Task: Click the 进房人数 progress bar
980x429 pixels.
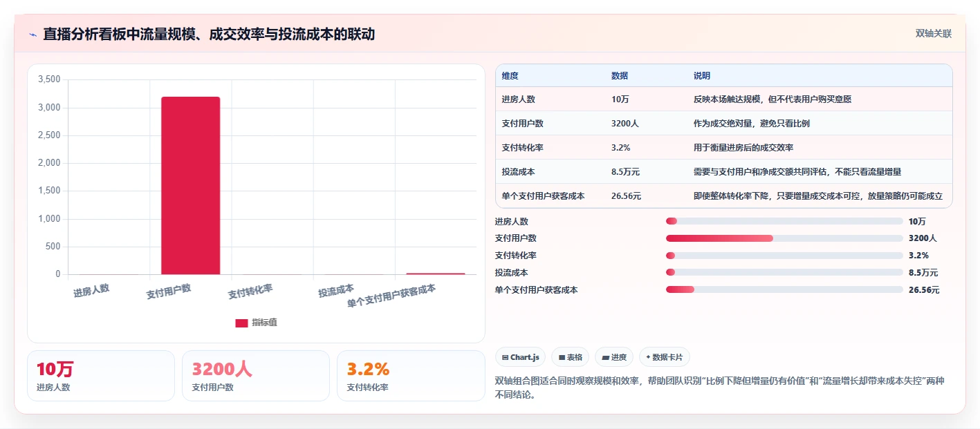Action: (784, 221)
